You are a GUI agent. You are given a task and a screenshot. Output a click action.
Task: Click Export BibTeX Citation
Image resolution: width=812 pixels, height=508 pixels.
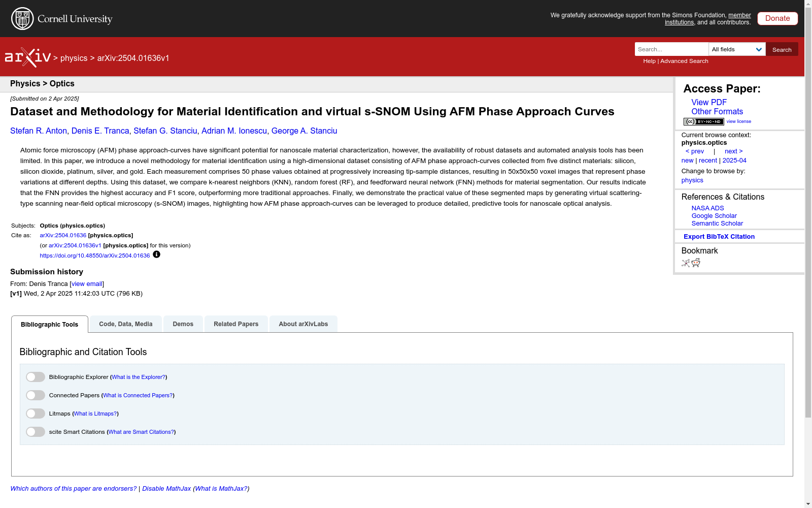719,237
